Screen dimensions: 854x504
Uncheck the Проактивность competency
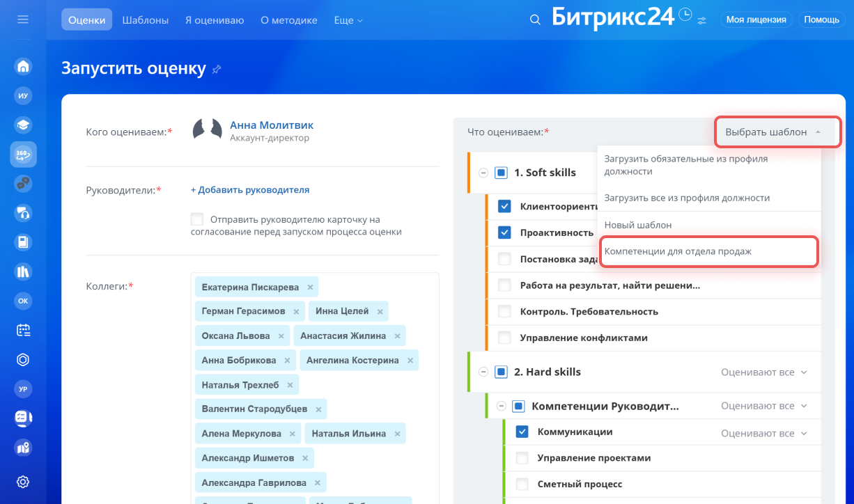click(x=504, y=233)
